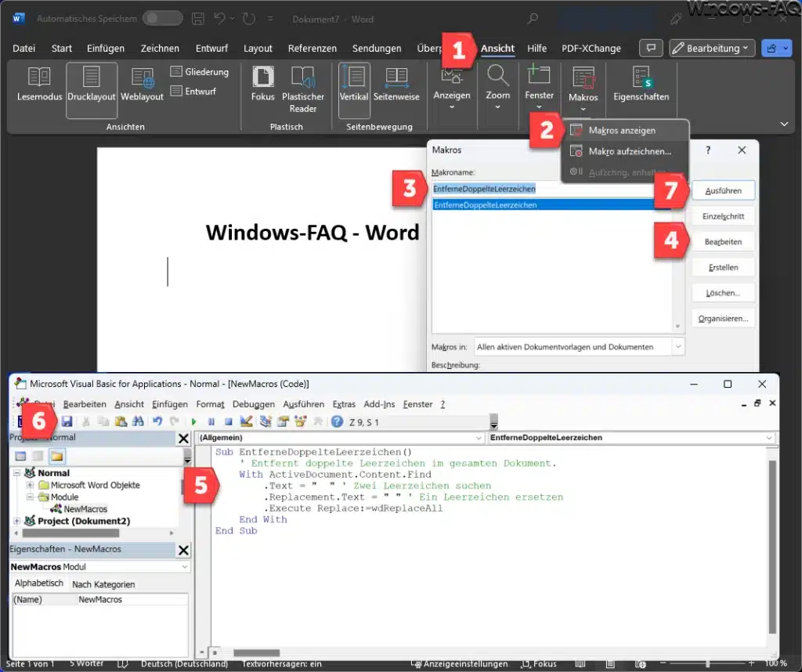
Task: Click View Code icon in Project panel
Action: (20, 456)
